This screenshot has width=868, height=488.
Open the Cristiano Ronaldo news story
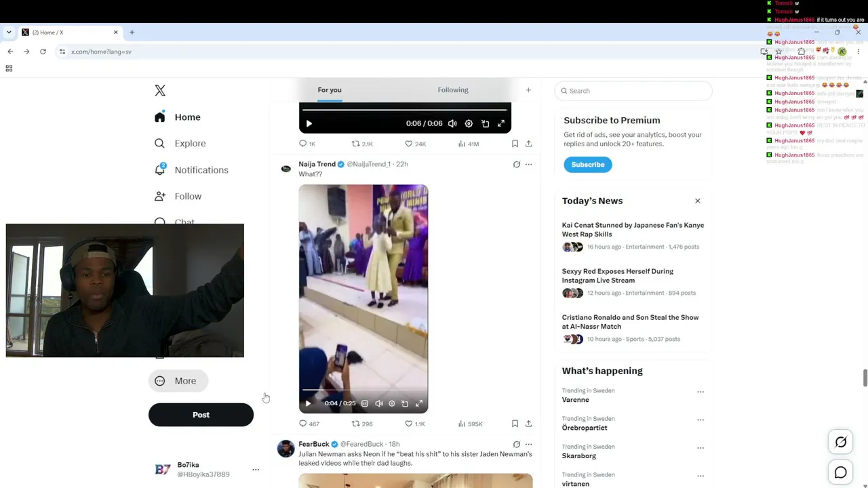633,328
